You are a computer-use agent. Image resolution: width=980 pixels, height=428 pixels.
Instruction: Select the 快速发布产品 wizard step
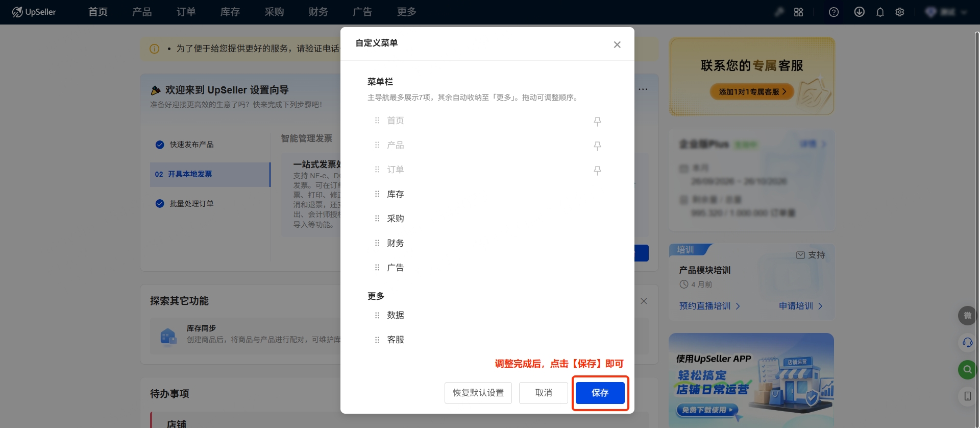pos(210,145)
